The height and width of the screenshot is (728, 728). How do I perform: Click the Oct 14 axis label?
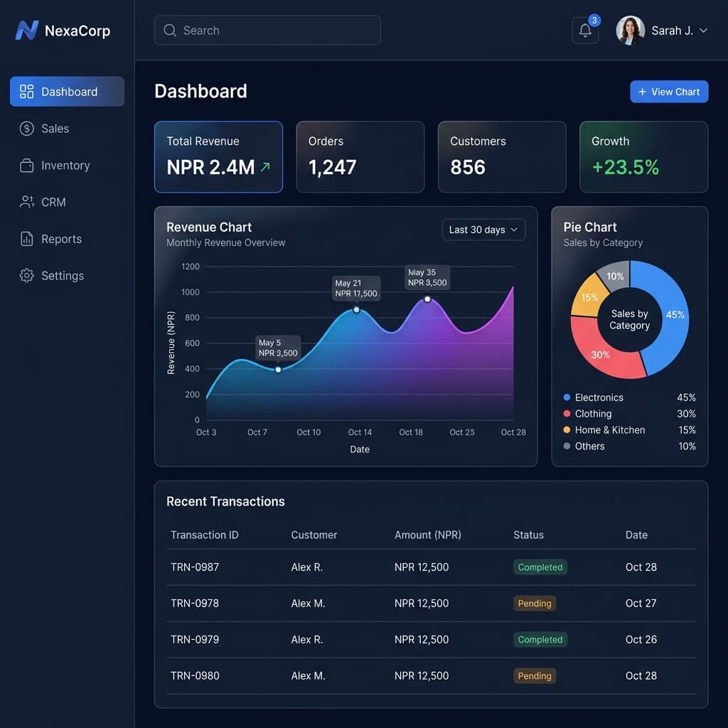point(360,432)
